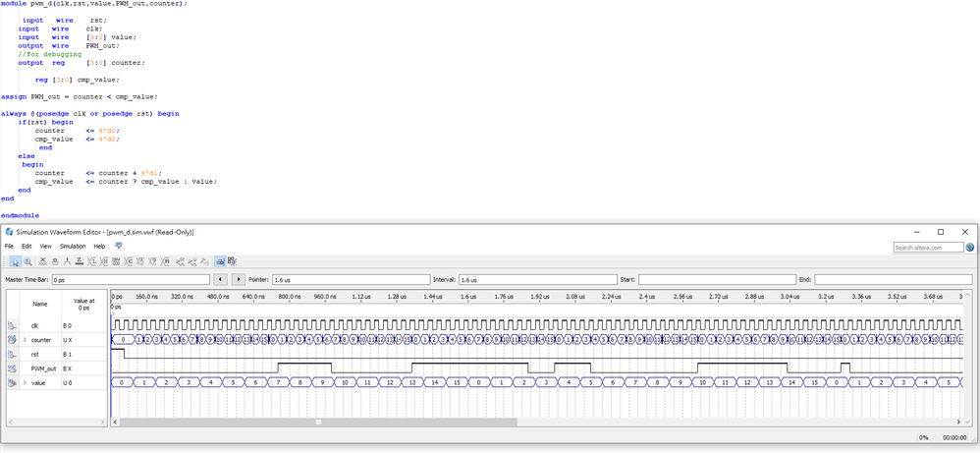Expand the counter bus signal
The height and width of the screenshot is (453, 980).
(25, 340)
